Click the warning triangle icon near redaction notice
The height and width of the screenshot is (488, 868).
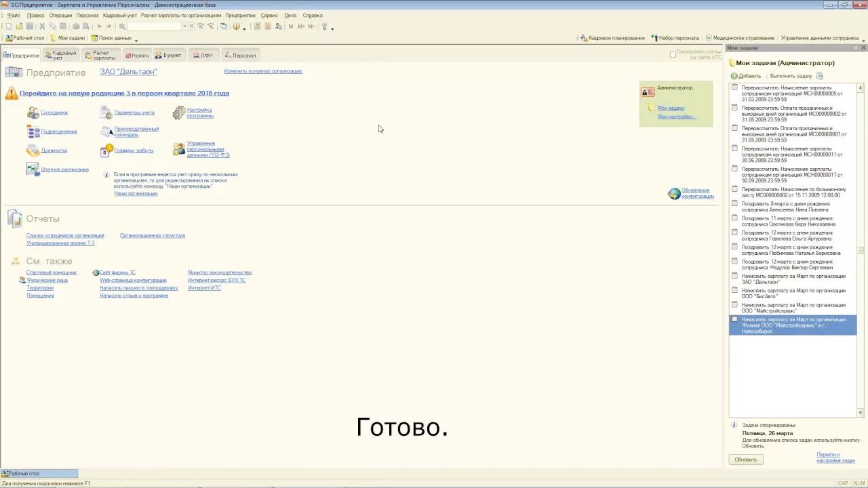point(12,93)
